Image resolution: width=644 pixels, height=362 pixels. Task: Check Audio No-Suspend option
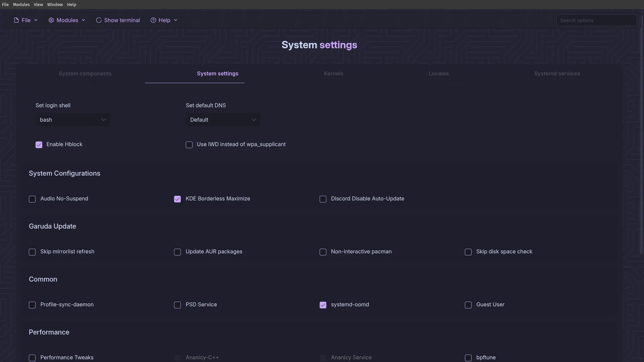pyautogui.click(x=32, y=199)
